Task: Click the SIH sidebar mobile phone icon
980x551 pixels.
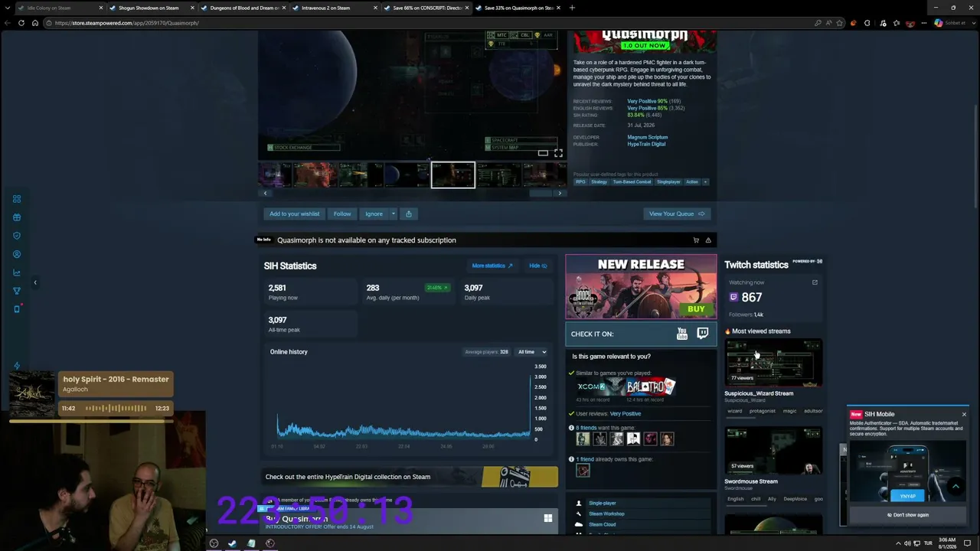Action: pos(17,309)
